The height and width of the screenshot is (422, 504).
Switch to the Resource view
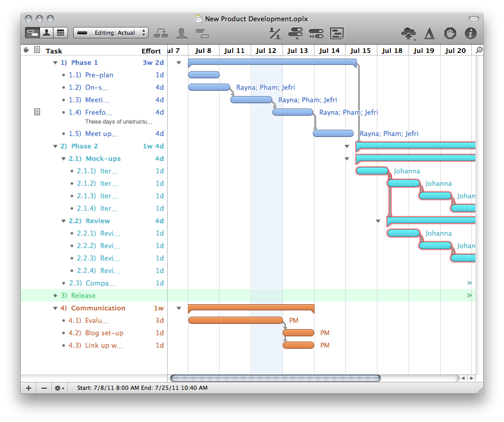coord(47,33)
